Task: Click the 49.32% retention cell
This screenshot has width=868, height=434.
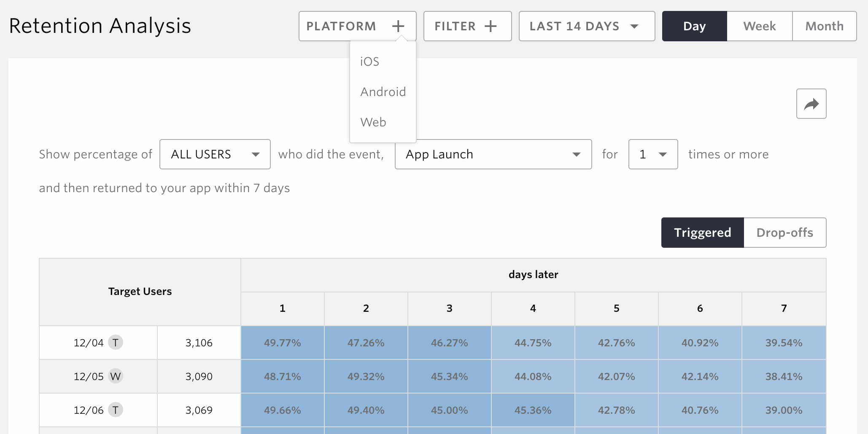Action: tap(366, 376)
